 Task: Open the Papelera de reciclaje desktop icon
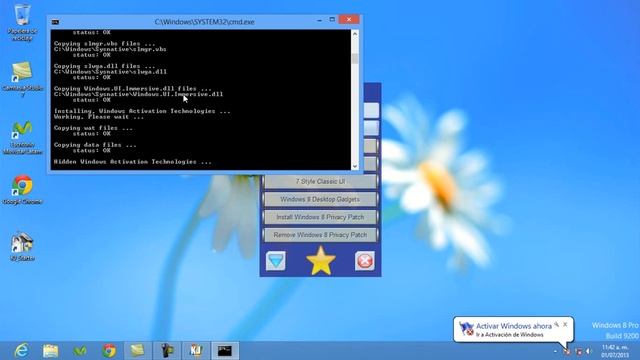[22, 22]
